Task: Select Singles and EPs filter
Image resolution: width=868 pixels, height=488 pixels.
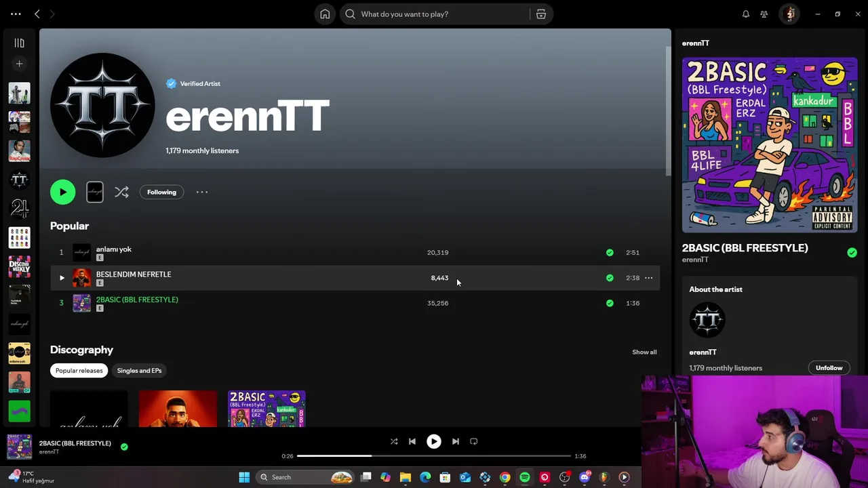Action: pyautogui.click(x=139, y=371)
